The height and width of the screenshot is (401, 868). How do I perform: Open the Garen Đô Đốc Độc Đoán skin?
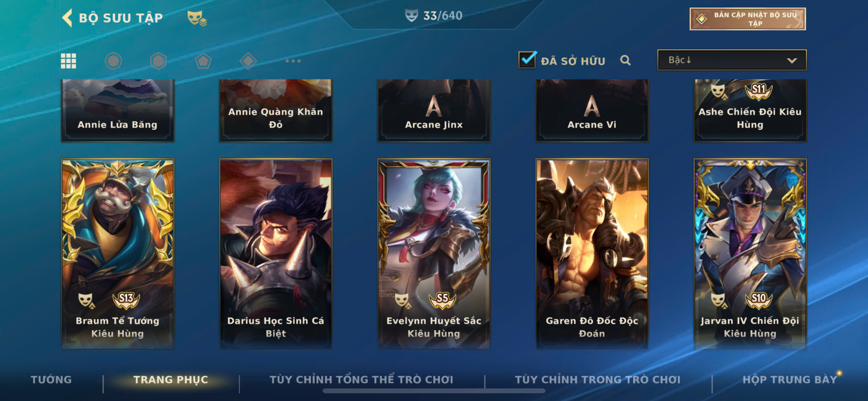(x=592, y=254)
